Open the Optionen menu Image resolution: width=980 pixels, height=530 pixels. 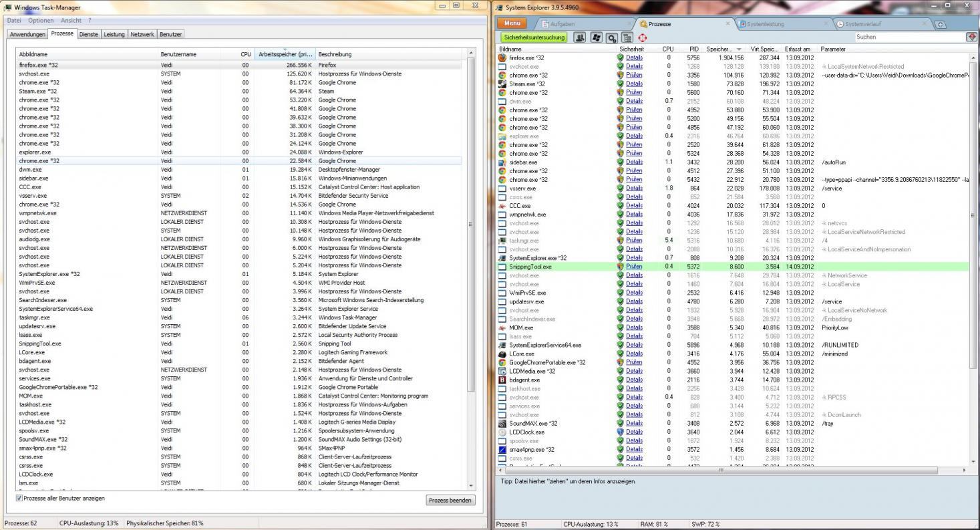(41, 21)
